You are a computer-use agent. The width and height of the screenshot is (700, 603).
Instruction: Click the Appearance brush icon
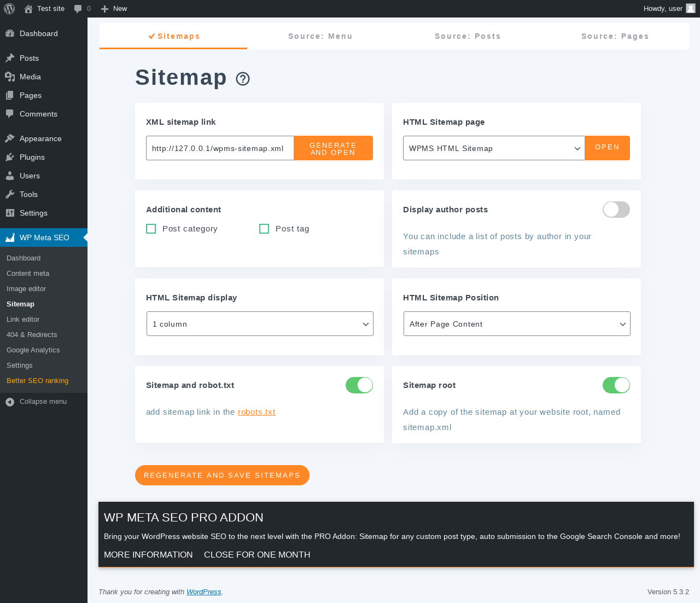[x=10, y=138]
